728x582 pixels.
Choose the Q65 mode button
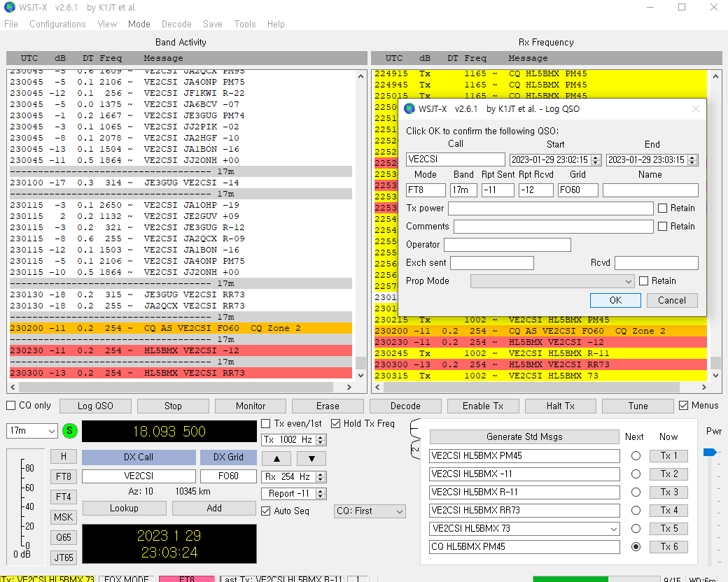pos(64,537)
